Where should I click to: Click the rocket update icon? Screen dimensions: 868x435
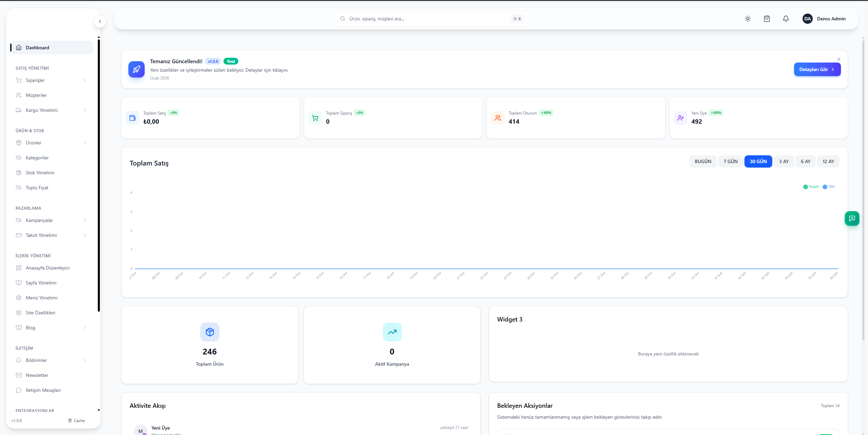point(137,69)
